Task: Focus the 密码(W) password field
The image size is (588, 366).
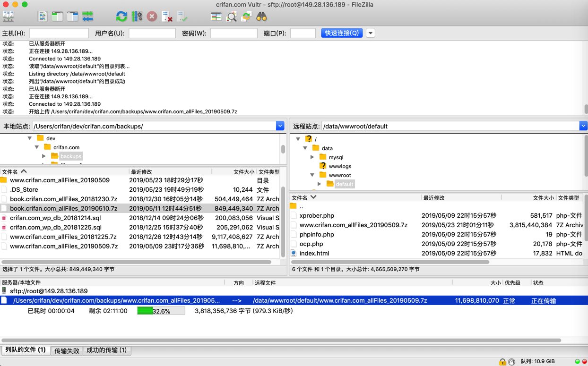Action: (x=234, y=33)
